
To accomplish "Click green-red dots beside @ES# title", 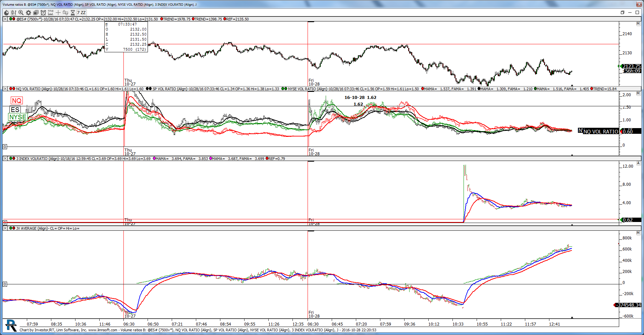I will [12, 19].
